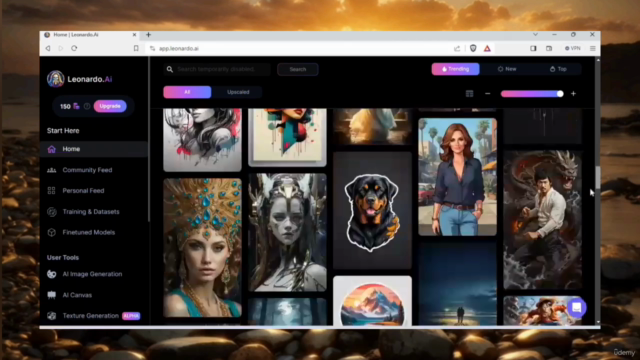Click the Personal Feed grid icon
The height and width of the screenshot is (360, 640).
pos(51,191)
